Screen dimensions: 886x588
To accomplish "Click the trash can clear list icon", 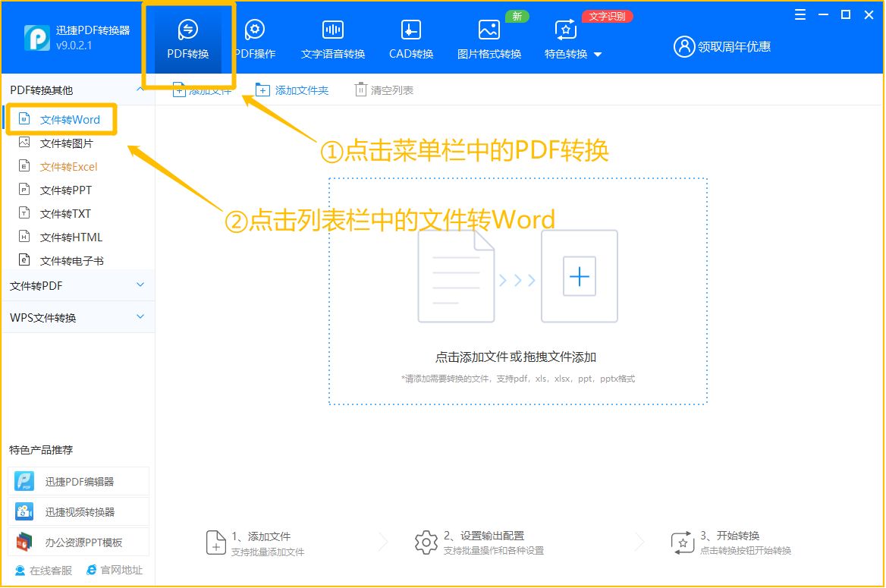I will click(360, 90).
